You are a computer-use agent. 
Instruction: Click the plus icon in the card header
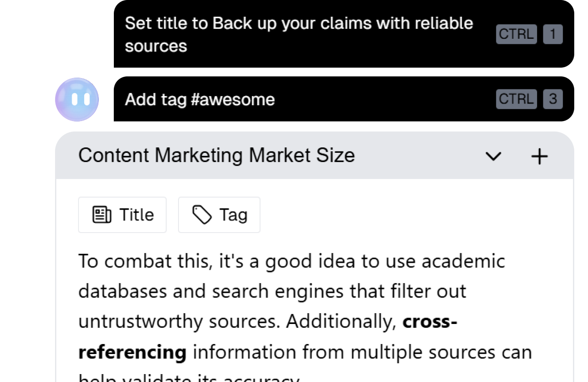coord(539,157)
